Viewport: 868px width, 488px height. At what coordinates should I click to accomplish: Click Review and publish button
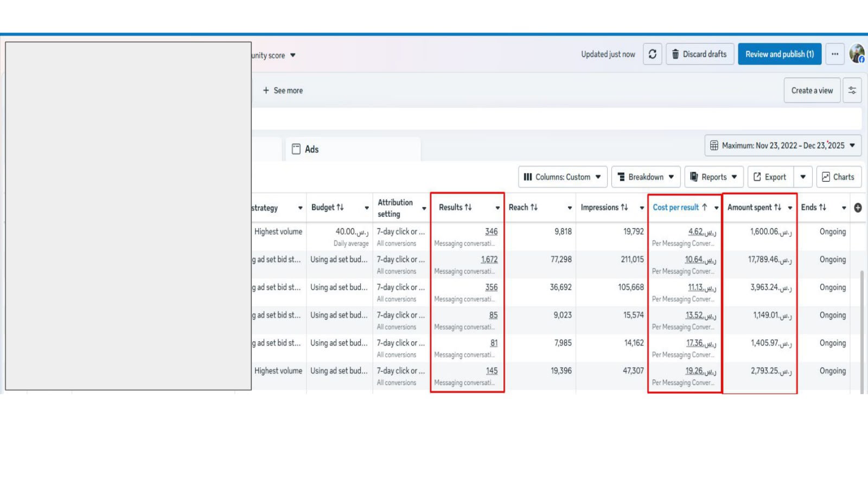pyautogui.click(x=780, y=54)
